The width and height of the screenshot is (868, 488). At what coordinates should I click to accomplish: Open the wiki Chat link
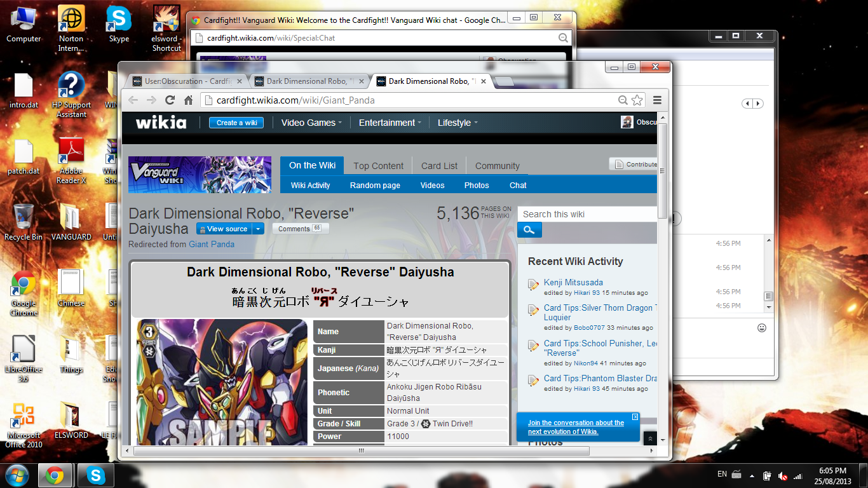point(518,185)
